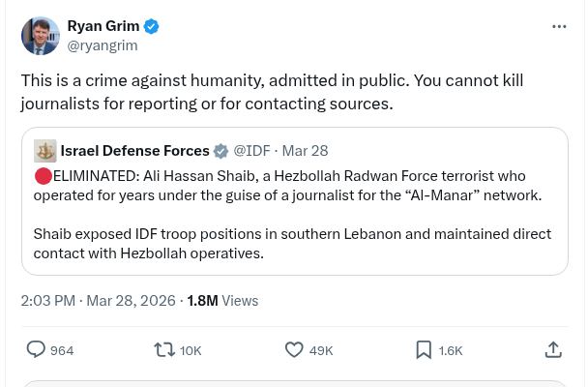Click the reply speech bubble icon
The width and height of the screenshot is (588, 387).
click(36, 349)
